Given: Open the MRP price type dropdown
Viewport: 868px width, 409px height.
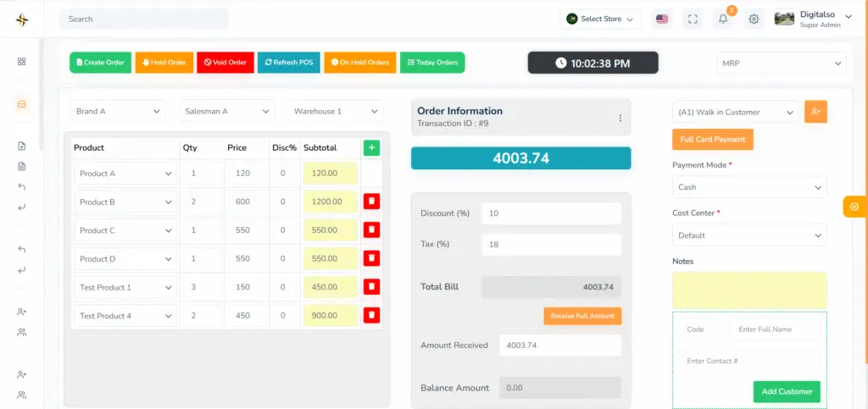Looking at the screenshot, I should pyautogui.click(x=781, y=64).
